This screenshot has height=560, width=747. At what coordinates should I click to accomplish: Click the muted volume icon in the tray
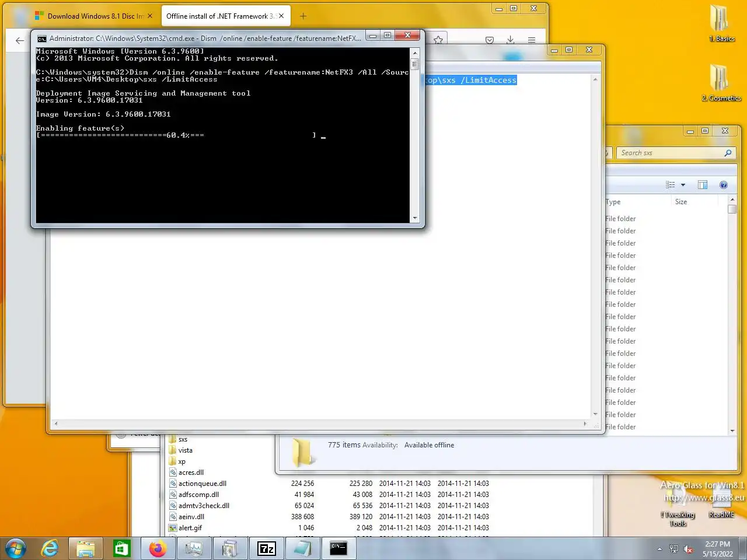click(689, 549)
